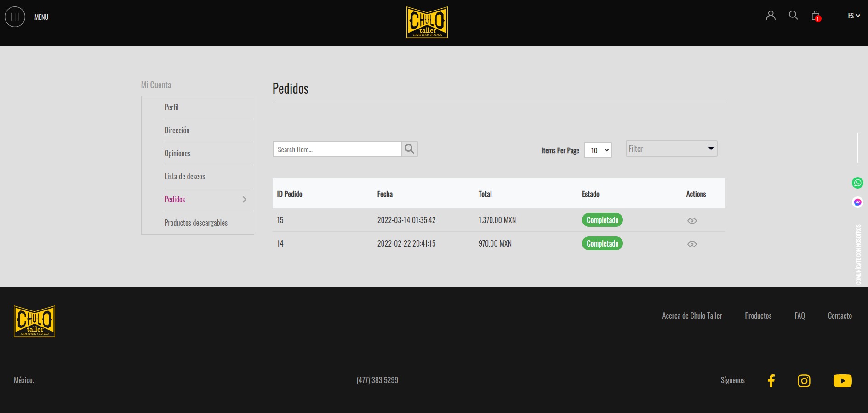The height and width of the screenshot is (413, 868).
Task: Open the shopping bag cart icon
Action: [816, 16]
